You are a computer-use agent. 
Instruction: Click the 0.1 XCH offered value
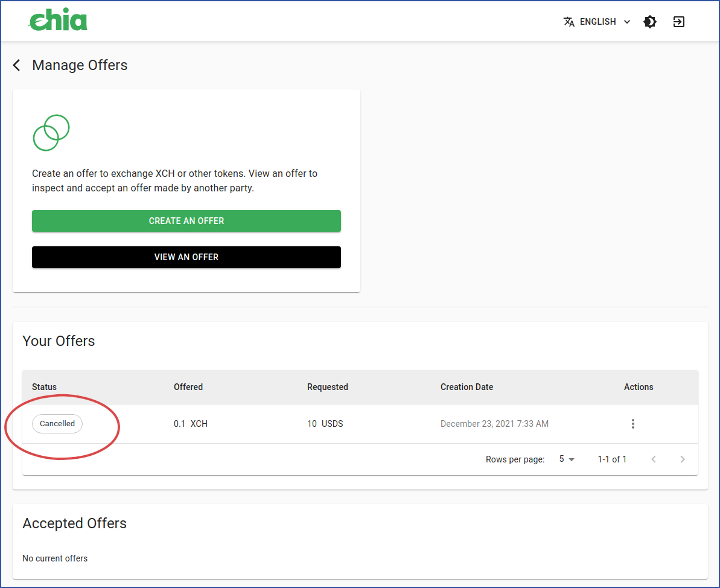pyautogui.click(x=191, y=424)
